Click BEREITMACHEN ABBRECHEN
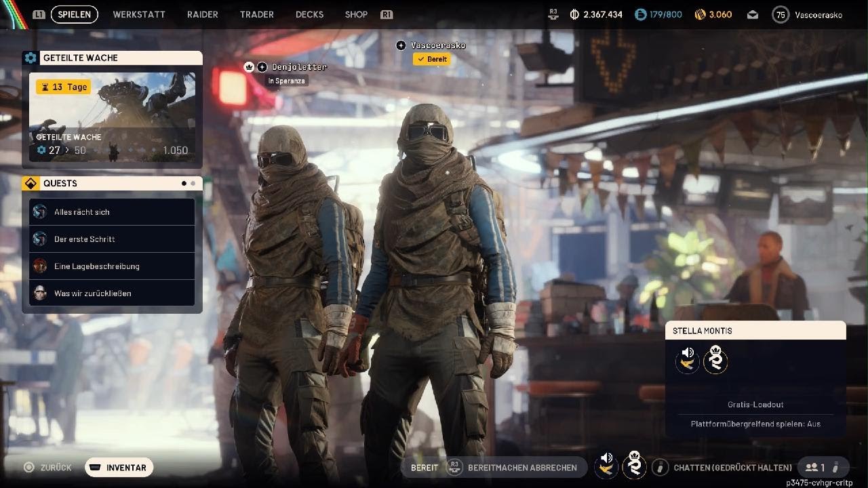 coord(522,468)
